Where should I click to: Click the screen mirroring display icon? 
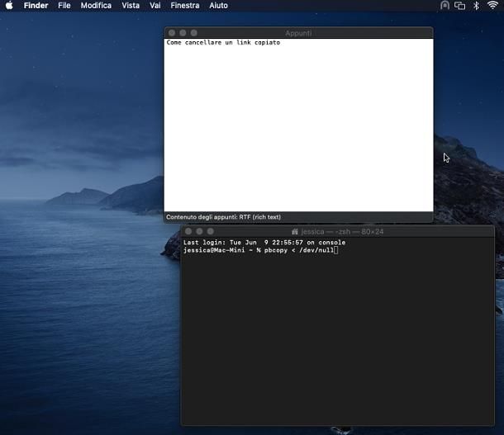459,6
